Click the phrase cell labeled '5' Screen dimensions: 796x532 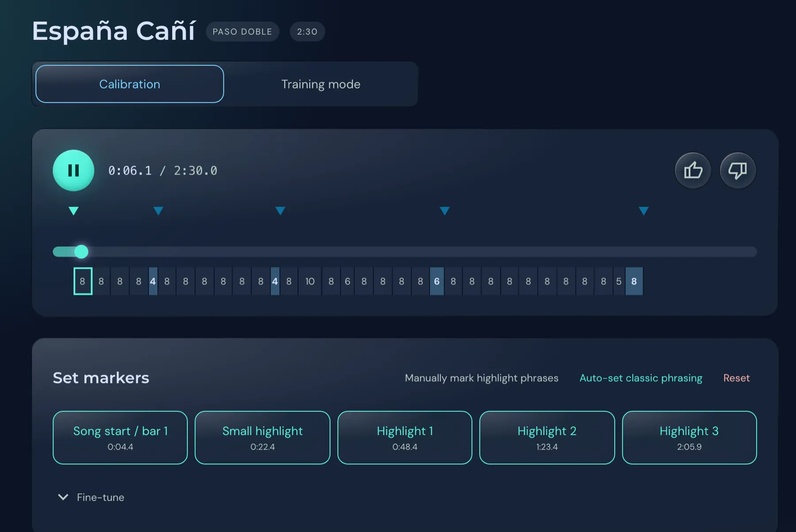(x=619, y=281)
